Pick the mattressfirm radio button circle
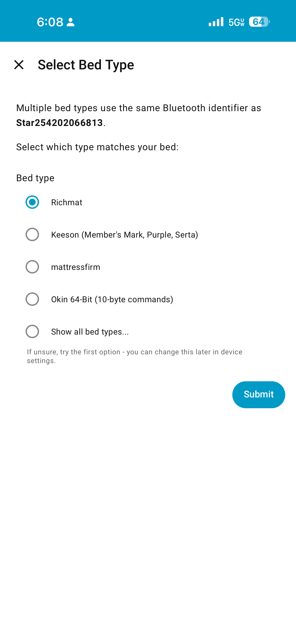This screenshot has width=296, height=644. point(32,267)
